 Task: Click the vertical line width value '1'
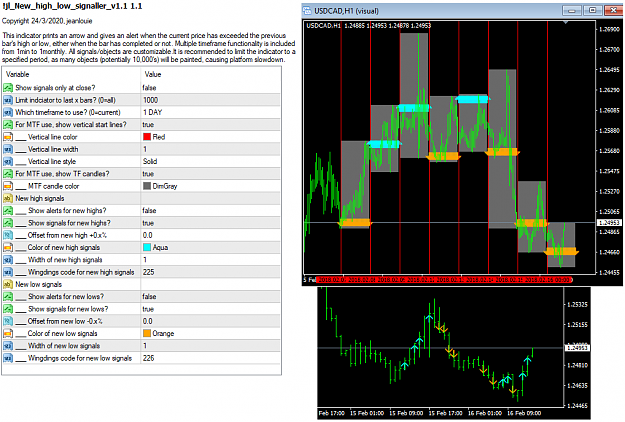pyautogui.click(x=145, y=149)
